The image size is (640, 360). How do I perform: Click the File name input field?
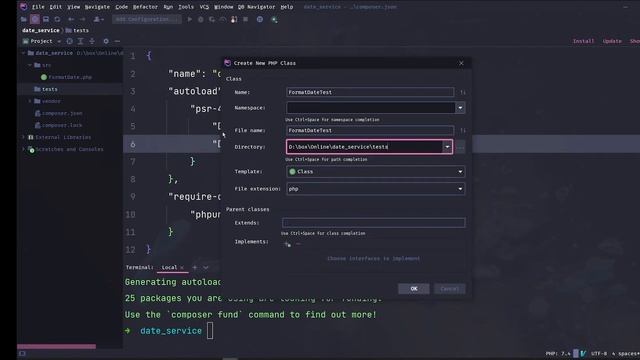point(370,131)
